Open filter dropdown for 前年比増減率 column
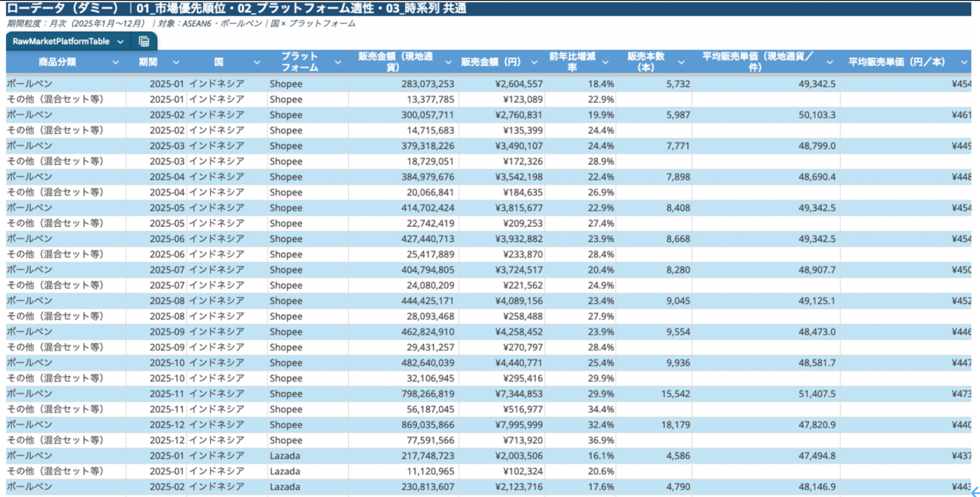 pyautogui.click(x=606, y=62)
